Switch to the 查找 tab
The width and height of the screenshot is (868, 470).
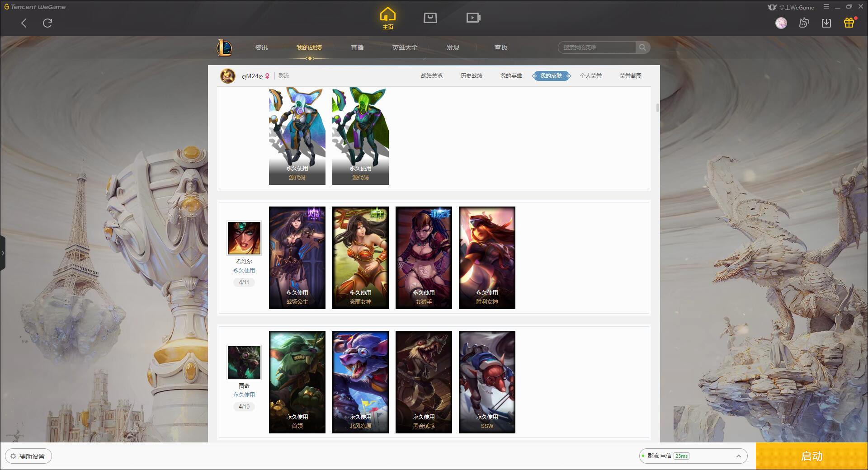pyautogui.click(x=501, y=47)
